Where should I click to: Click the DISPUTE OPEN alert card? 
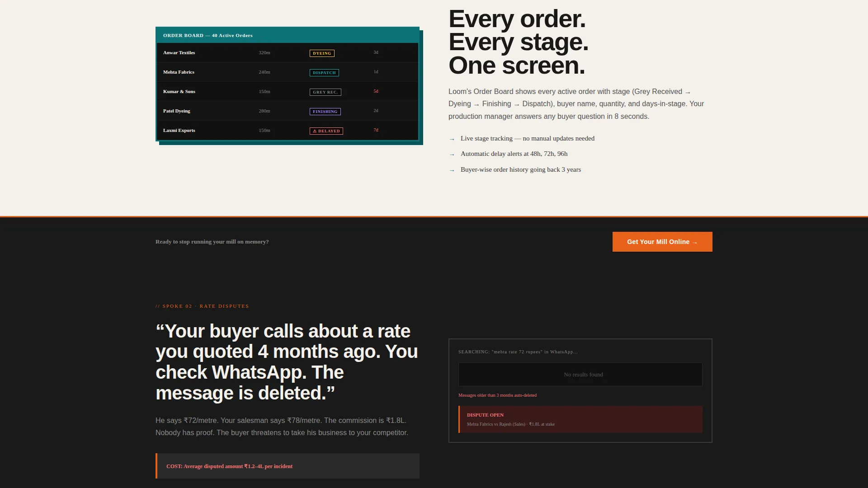pyautogui.click(x=580, y=419)
